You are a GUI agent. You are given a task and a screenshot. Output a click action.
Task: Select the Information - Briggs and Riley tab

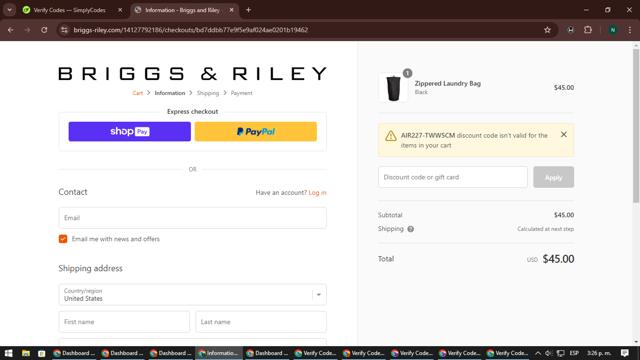182,10
